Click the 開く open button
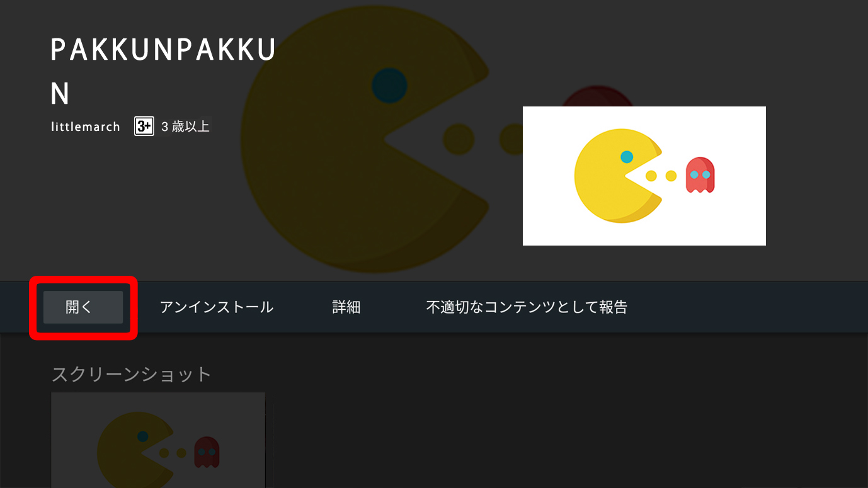This screenshot has height=488, width=868. (x=83, y=307)
